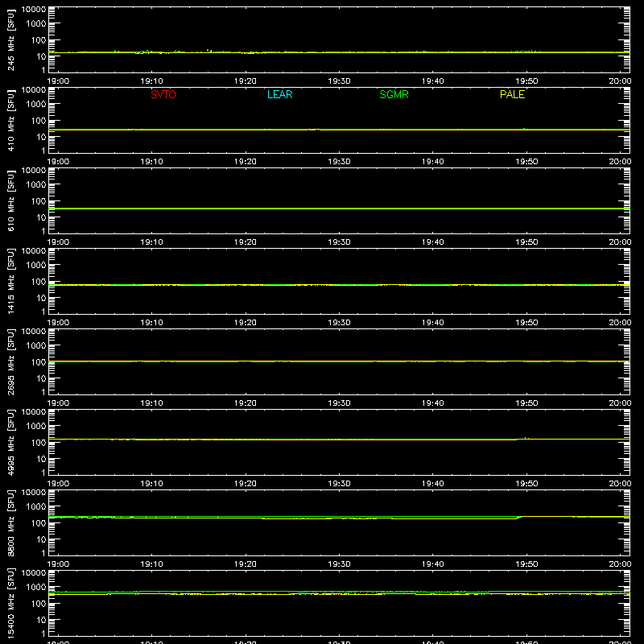Click the cyan LEAR station label
This screenshot has width=644, height=644.
point(279,94)
